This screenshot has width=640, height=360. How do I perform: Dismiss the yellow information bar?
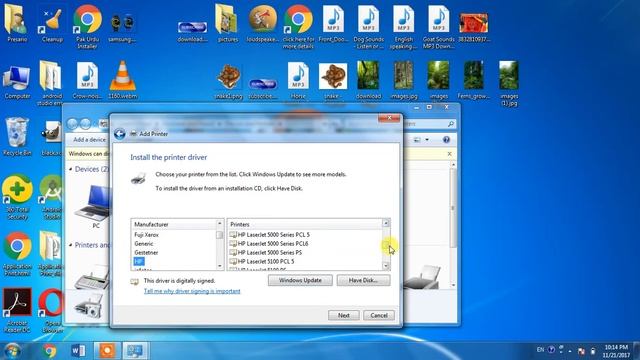(x=449, y=154)
